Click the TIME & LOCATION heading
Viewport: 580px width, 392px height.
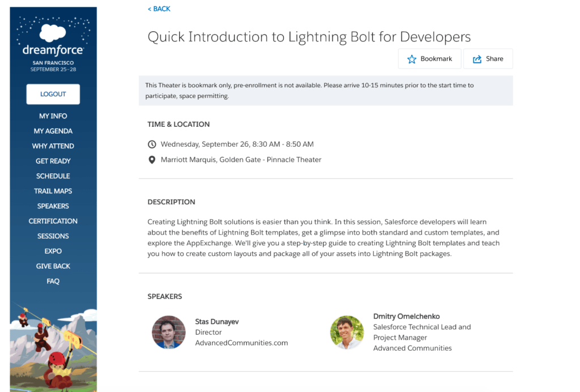(x=178, y=125)
